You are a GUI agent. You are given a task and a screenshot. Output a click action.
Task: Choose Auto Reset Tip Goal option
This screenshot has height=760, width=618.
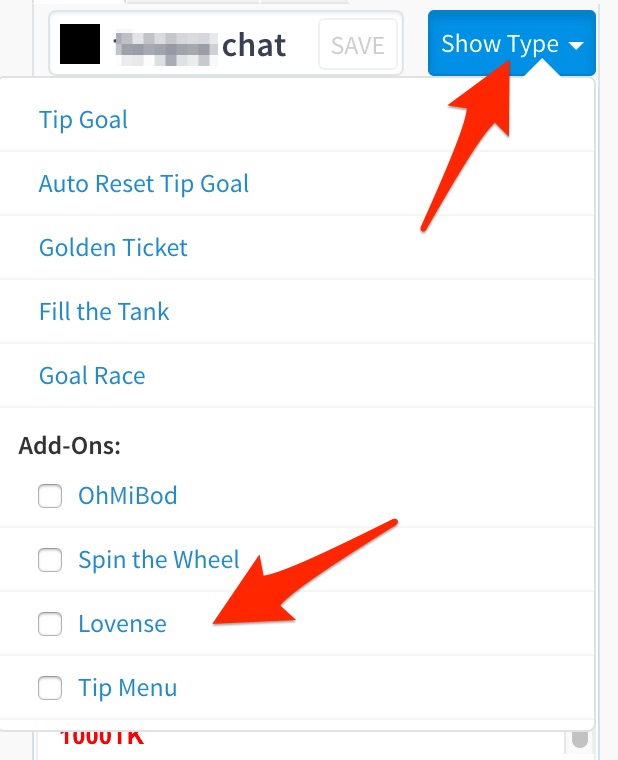[144, 184]
